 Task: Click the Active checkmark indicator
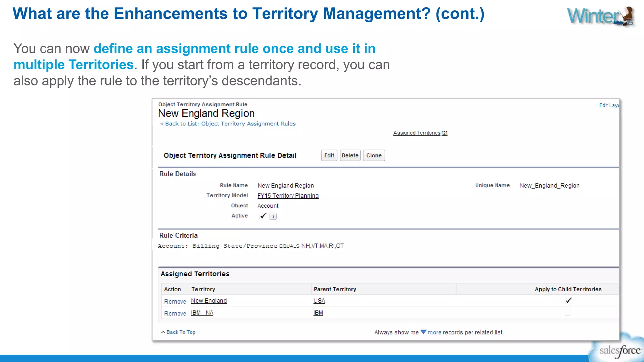(263, 216)
